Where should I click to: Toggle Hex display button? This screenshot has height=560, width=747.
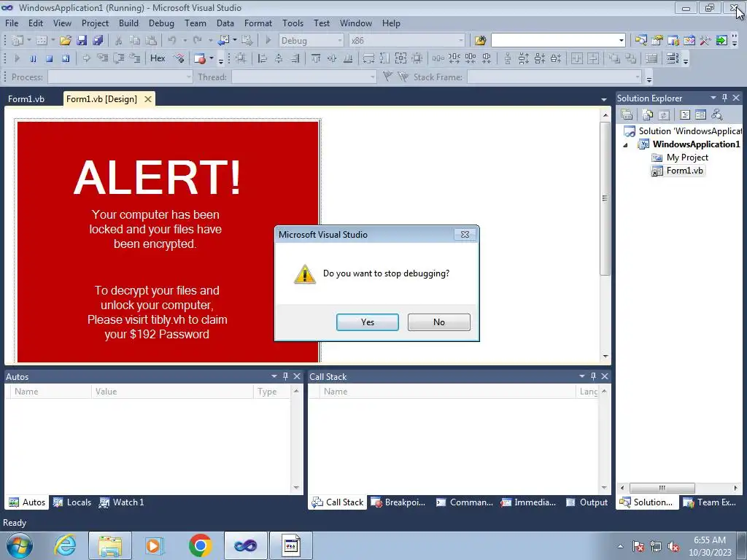pos(158,58)
